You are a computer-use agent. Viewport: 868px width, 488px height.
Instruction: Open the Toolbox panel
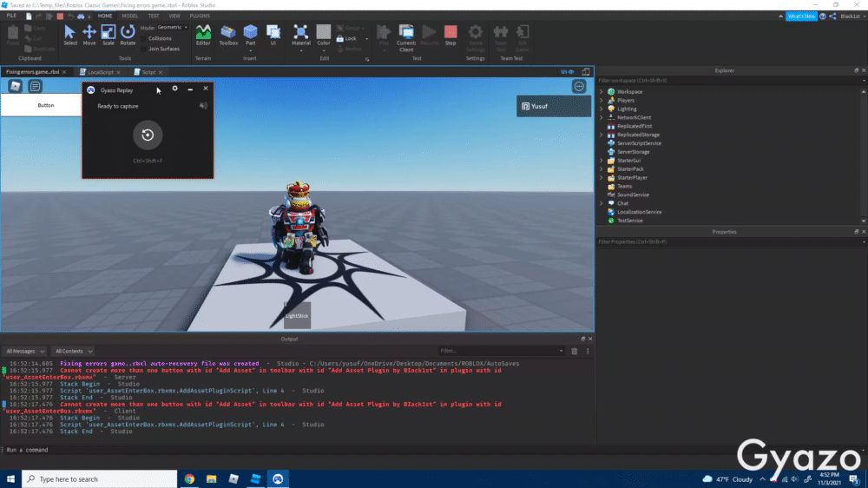click(228, 36)
